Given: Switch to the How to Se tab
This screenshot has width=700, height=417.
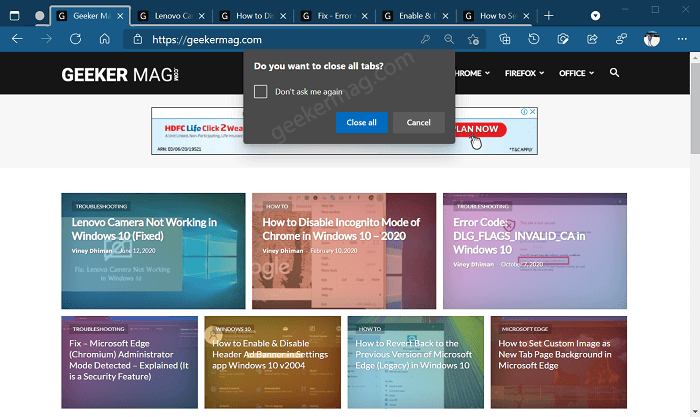Looking at the screenshot, I should coord(497,16).
